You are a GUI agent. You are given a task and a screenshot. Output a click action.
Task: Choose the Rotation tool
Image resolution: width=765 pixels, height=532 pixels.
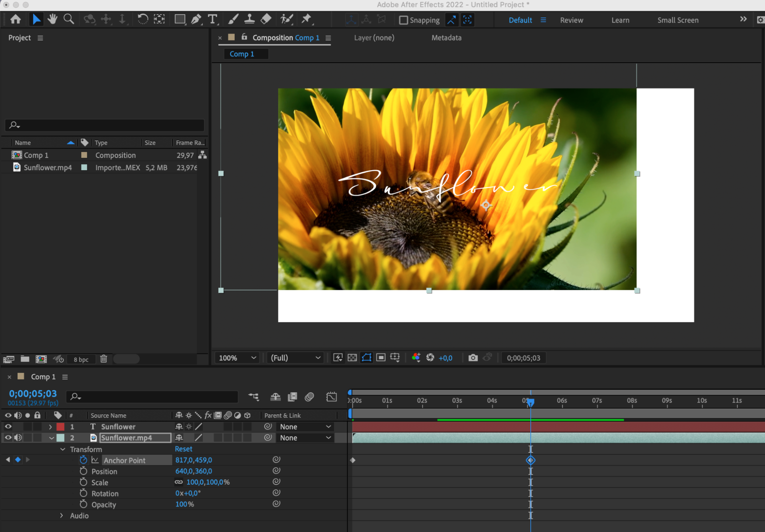(142, 19)
